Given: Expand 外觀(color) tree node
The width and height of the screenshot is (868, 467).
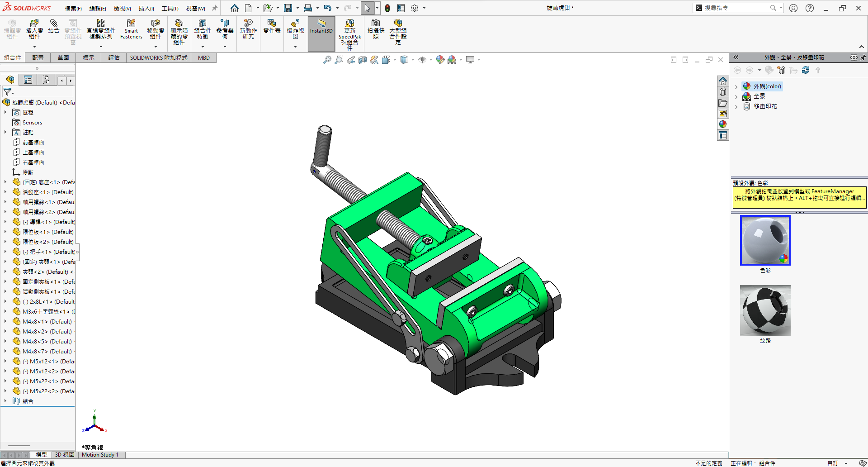Looking at the screenshot, I should 736,86.
